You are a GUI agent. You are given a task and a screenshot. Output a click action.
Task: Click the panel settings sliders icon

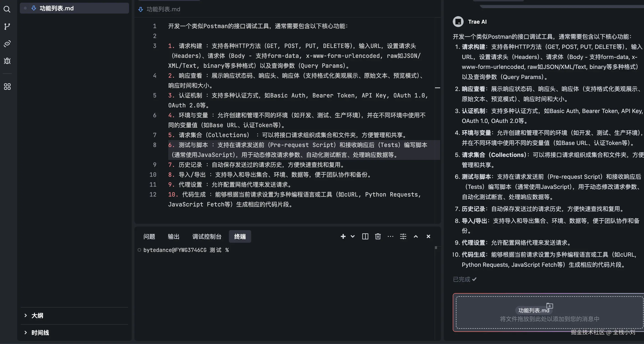(x=403, y=236)
